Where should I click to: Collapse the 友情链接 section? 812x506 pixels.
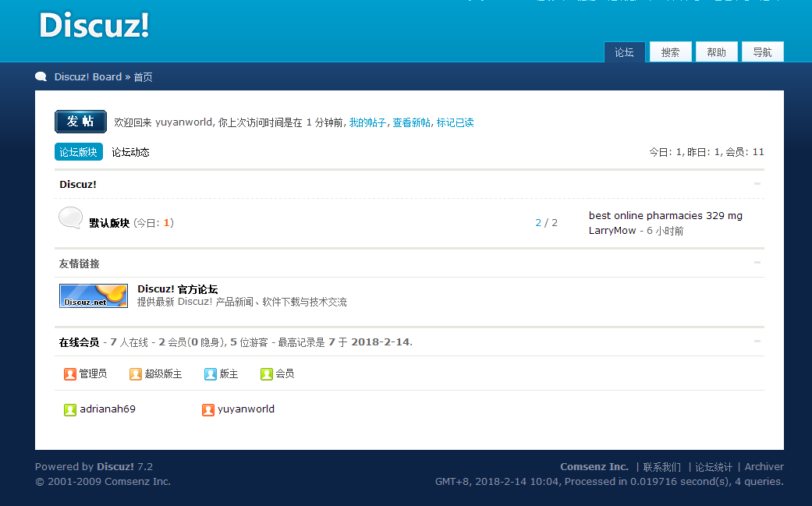pos(757,262)
